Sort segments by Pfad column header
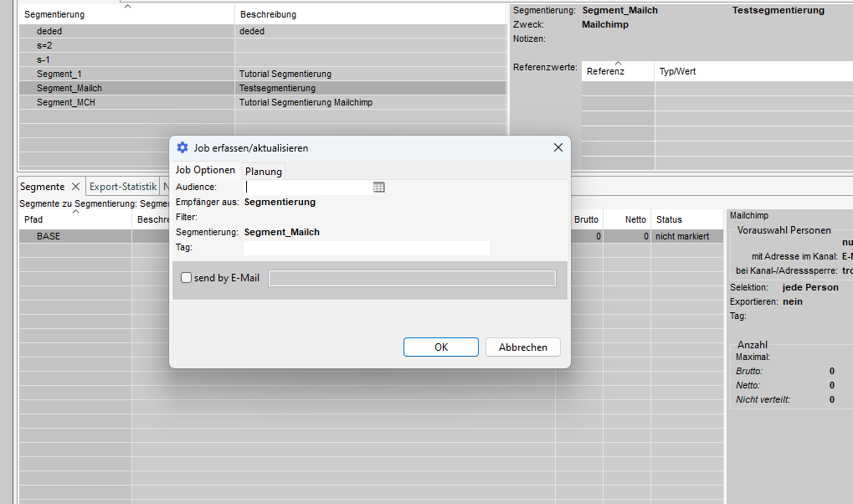The height and width of the screenshot is (504, 853). pyautogui.click(x=75, y=219)
